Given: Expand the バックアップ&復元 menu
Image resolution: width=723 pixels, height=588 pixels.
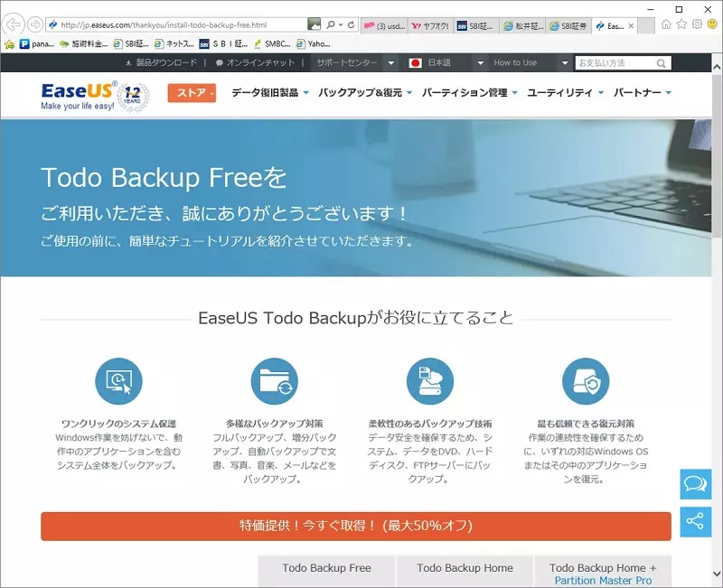Looking at the screenshot, I should tap(365, 93).
